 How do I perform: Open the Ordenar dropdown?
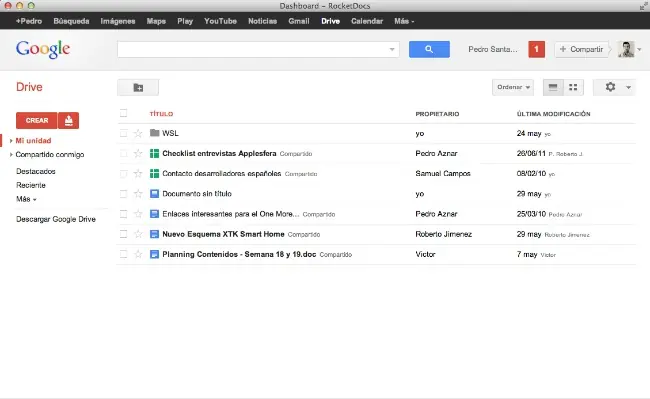[x=513, y=87]
